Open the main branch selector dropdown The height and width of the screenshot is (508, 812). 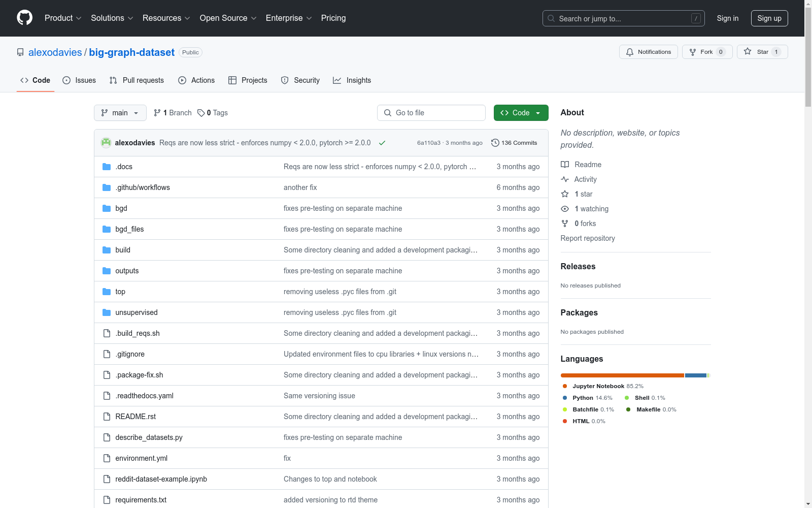(120, 113)
